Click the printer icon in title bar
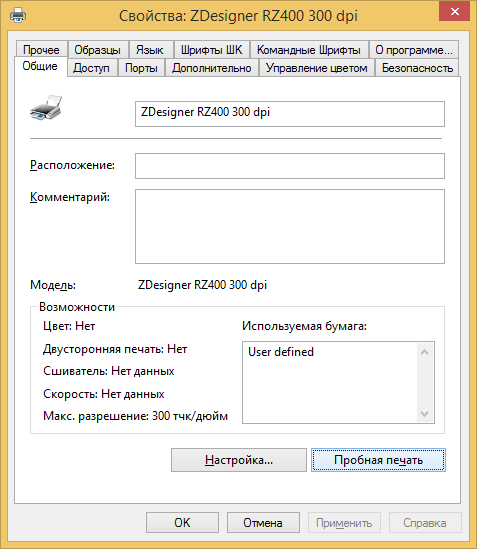Screen dimensions: 477x549 coord(18,15)
